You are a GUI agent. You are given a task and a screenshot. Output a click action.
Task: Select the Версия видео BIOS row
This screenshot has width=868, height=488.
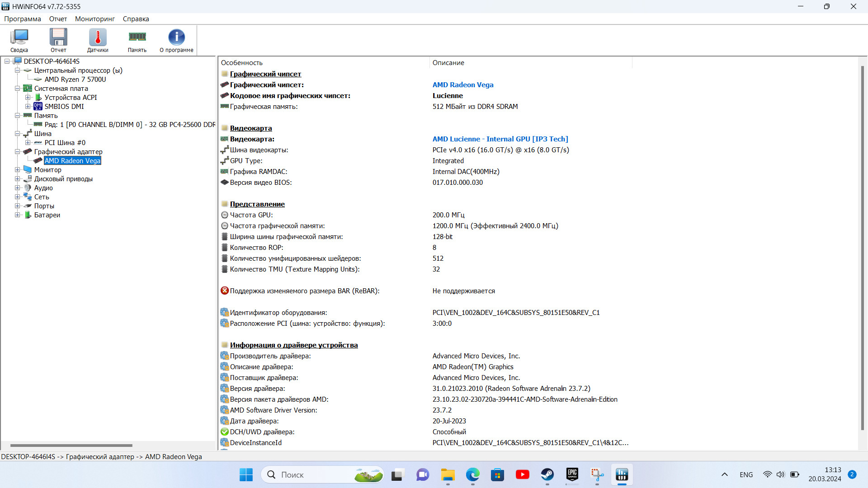425,183
